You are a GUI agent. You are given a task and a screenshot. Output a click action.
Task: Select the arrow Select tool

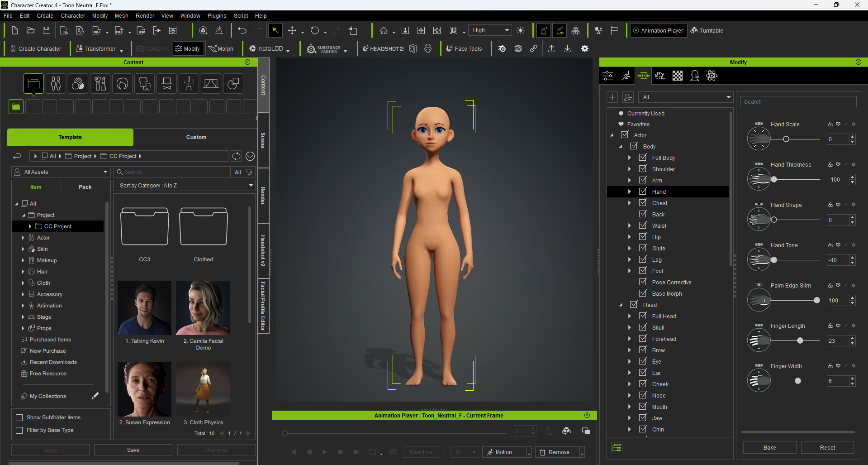tap(275, 30)
